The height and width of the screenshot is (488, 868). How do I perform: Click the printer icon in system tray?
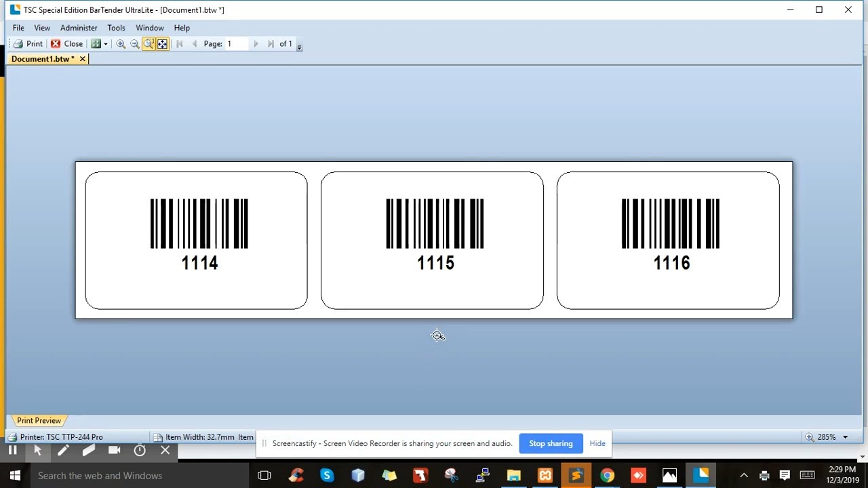pos(764,476)
